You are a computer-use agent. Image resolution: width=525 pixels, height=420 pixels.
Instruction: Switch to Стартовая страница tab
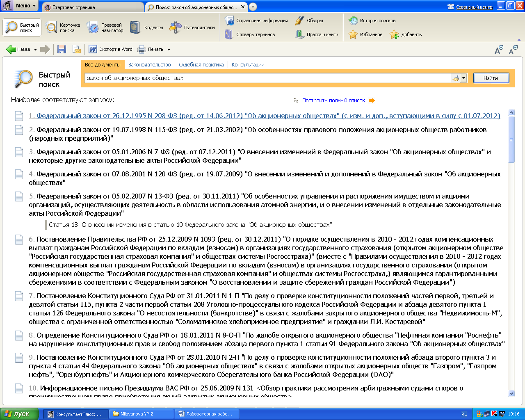(x=92, y=7)
